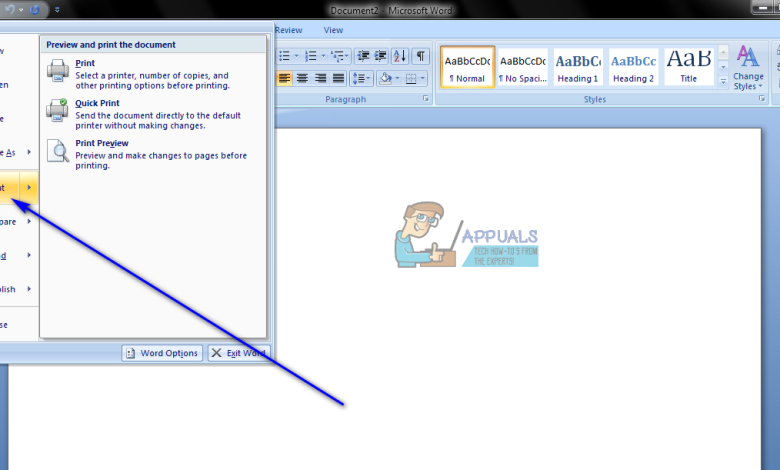Switch to the Review ribbon tab
The height and width of the screenshot is (470, 780).
[x=289, y=30]
